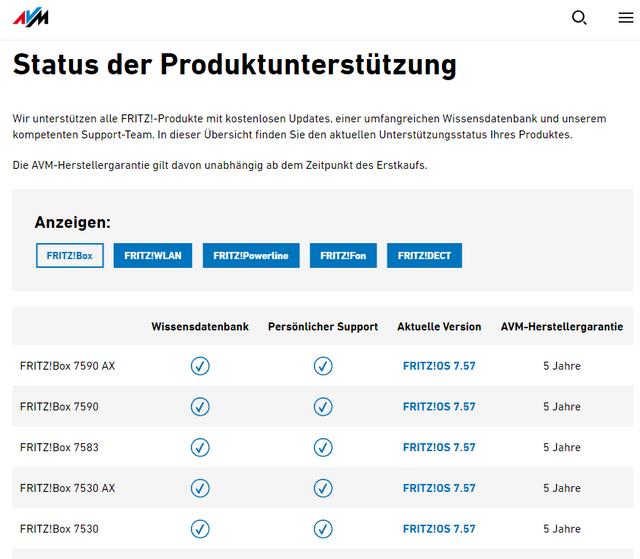The image size is (640, 559).
Task: Open the search magnifier icon
Action: [579, 18]
